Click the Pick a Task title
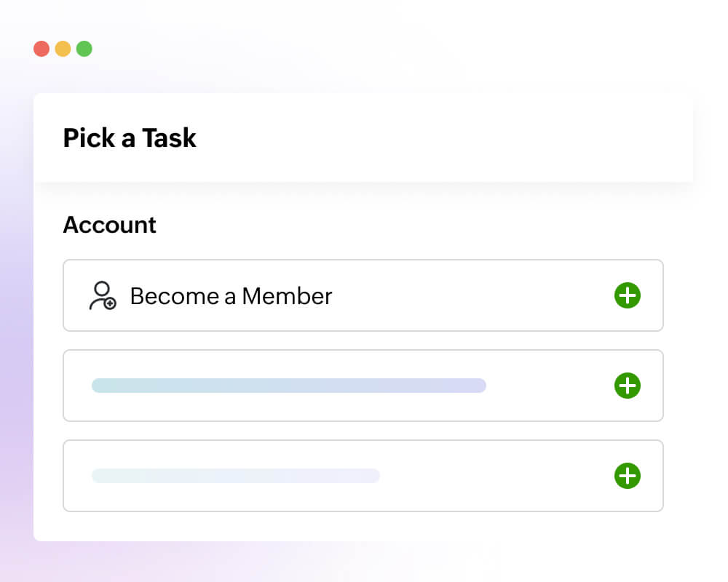 click(130, 137)
